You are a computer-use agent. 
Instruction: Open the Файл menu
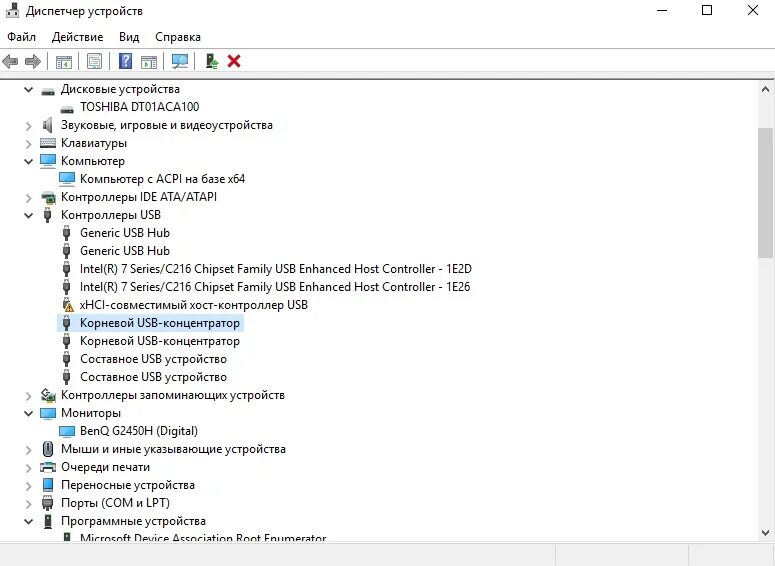(x=21, y=37)
